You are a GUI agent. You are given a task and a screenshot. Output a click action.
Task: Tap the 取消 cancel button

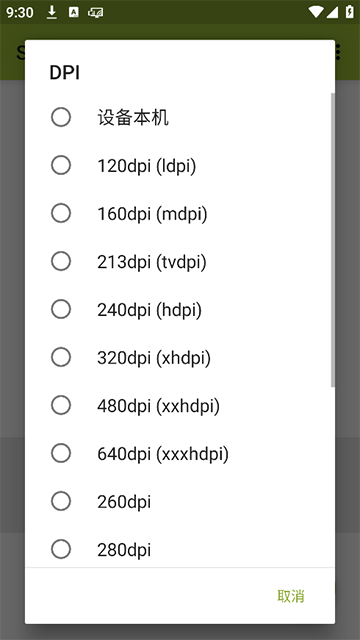pyautogui.click(x=291, y=596)
